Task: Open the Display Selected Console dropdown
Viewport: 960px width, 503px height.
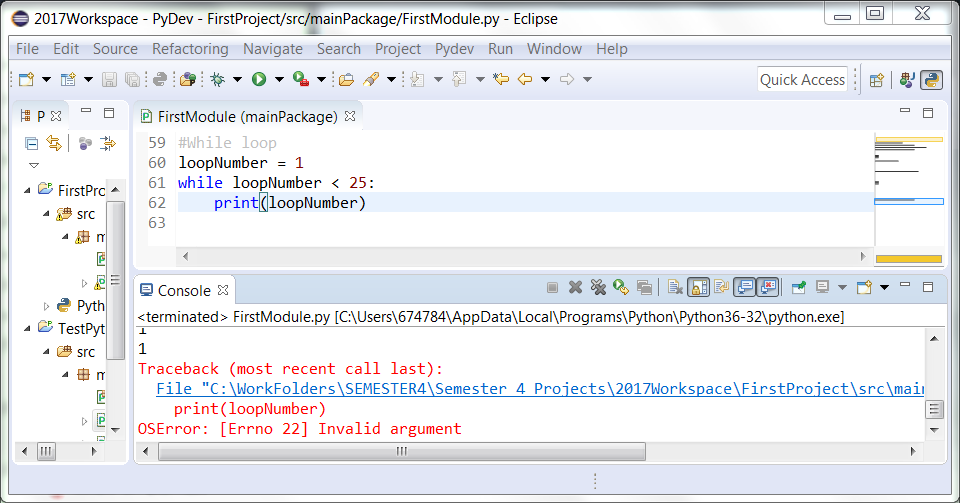Action: pyautogui.click(x=842, y=287)
